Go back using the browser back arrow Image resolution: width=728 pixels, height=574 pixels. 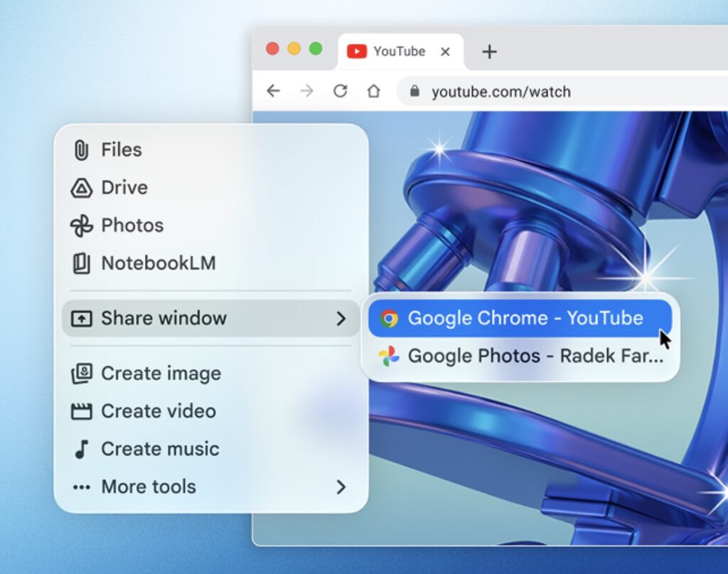click(x=273, y=91)
